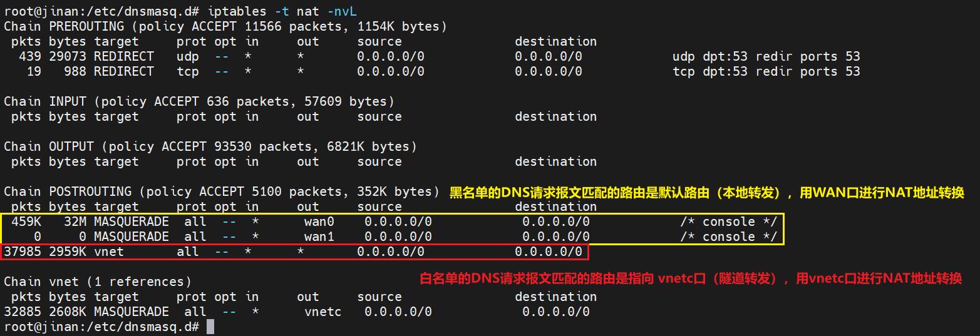Viewport: 980px width, 336px height.
Task: Click the console comment on wan1 row
Action: pyautogui.click(x=728, y=237)
